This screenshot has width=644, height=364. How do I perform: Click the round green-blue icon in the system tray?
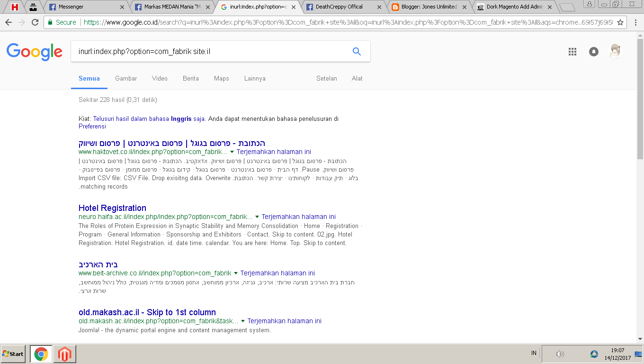(x=594, y=354)
